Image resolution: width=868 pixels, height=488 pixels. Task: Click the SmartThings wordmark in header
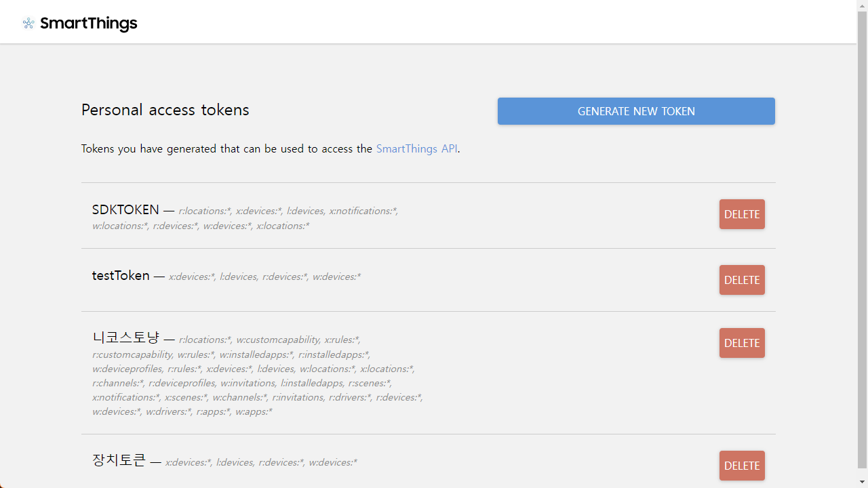tap(89, 24)
